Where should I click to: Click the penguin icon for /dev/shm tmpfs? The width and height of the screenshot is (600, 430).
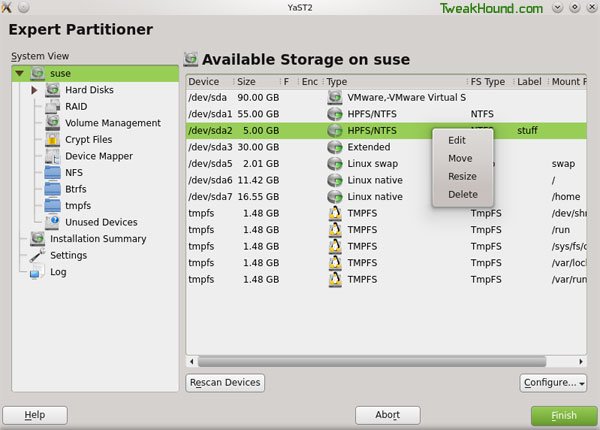tap(335, 213)
